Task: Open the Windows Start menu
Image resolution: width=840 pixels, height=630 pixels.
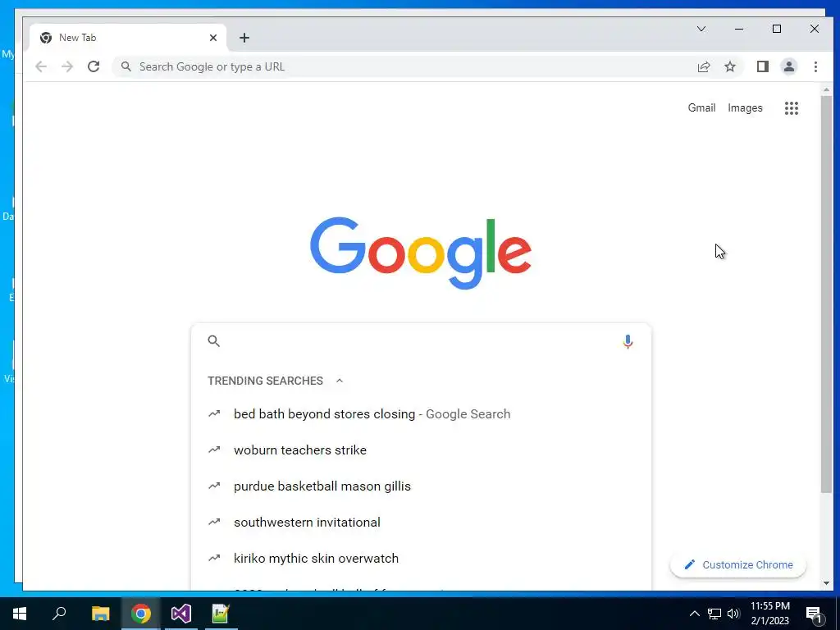Action: 20,614
